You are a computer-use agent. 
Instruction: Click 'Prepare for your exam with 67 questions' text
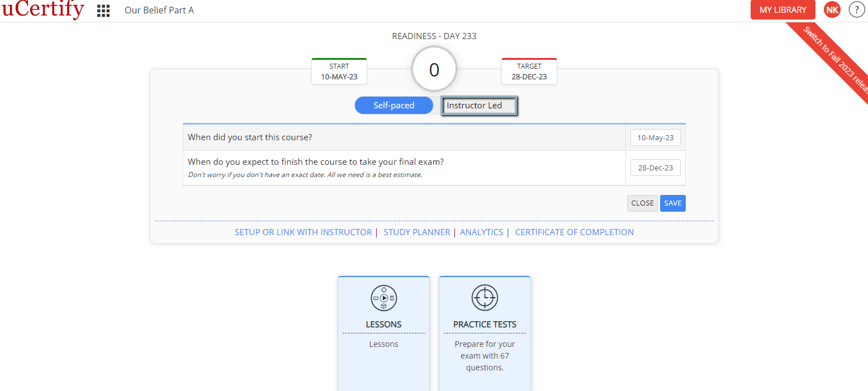(x=485, y=356)
